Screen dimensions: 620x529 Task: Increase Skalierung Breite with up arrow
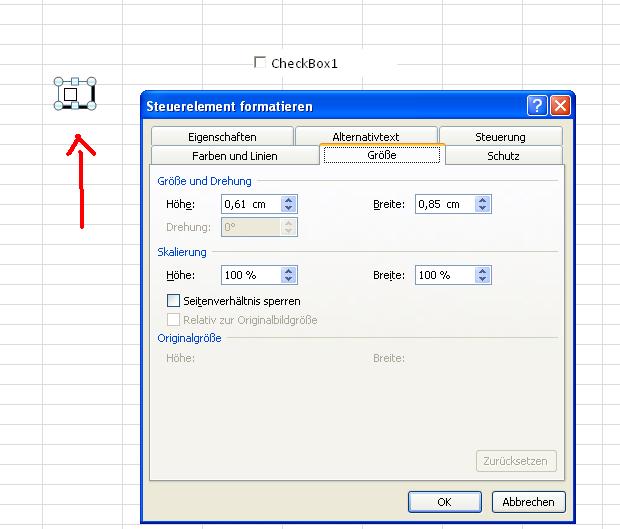click(x=482, y=271)
